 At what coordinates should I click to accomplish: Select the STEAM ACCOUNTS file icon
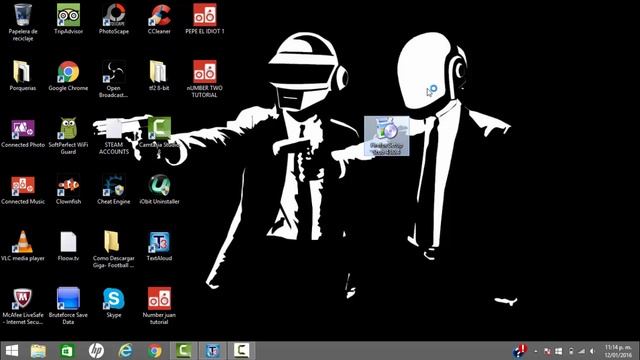(113, 136)
